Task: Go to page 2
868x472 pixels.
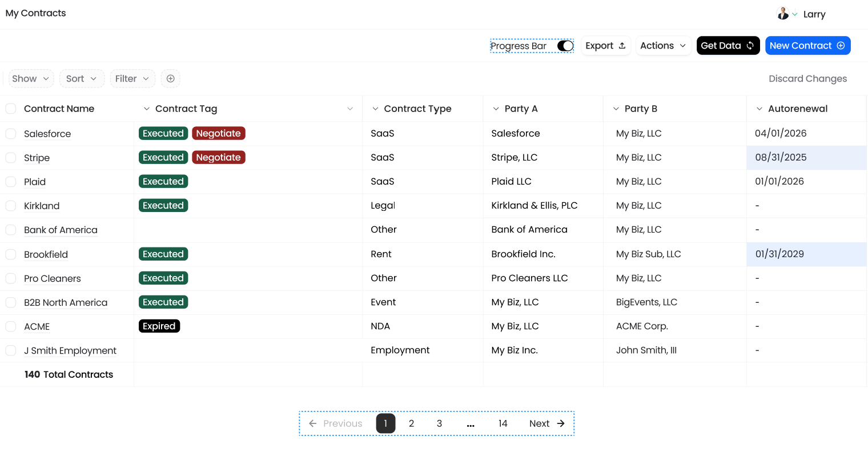Action: [411, 423]
